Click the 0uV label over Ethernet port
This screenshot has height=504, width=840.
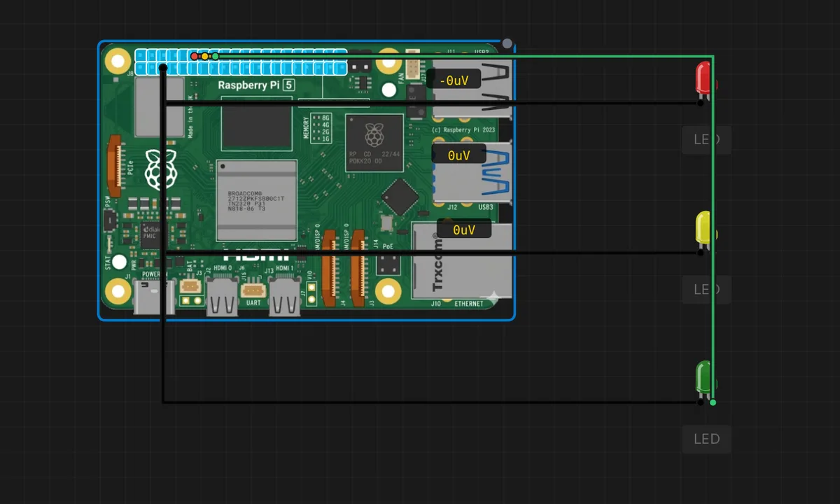click(x=463, y=229)
